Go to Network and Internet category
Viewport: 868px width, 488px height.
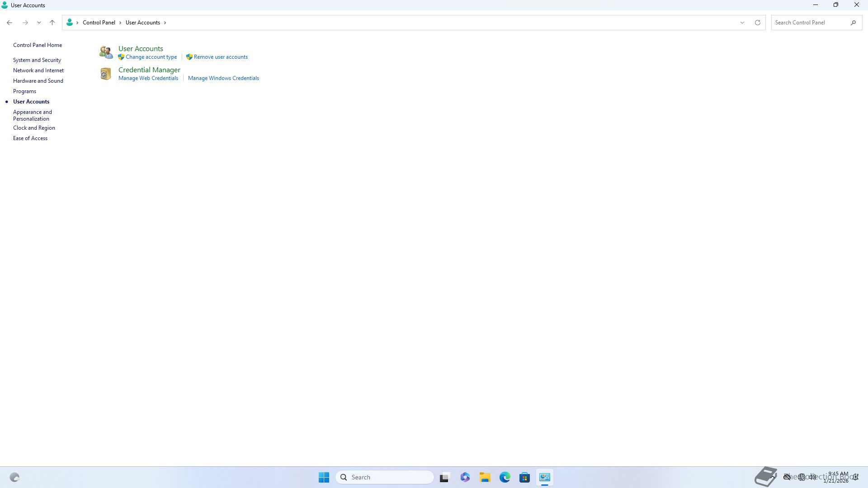tap(38, 70)
